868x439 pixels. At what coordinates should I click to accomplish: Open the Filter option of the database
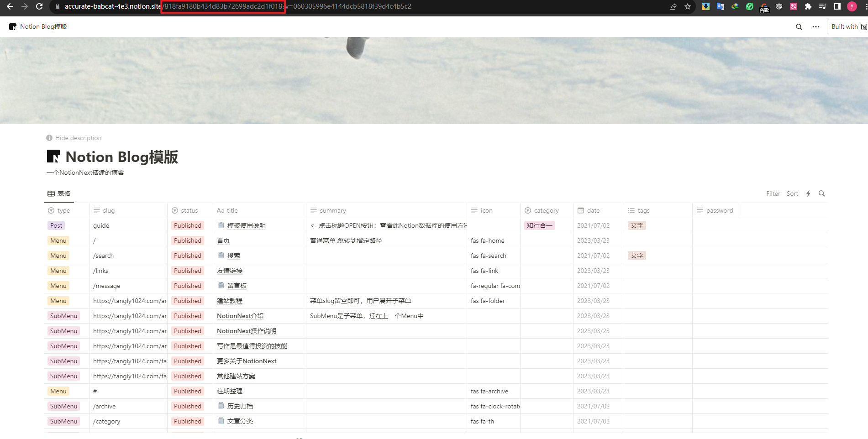point(773,193)
